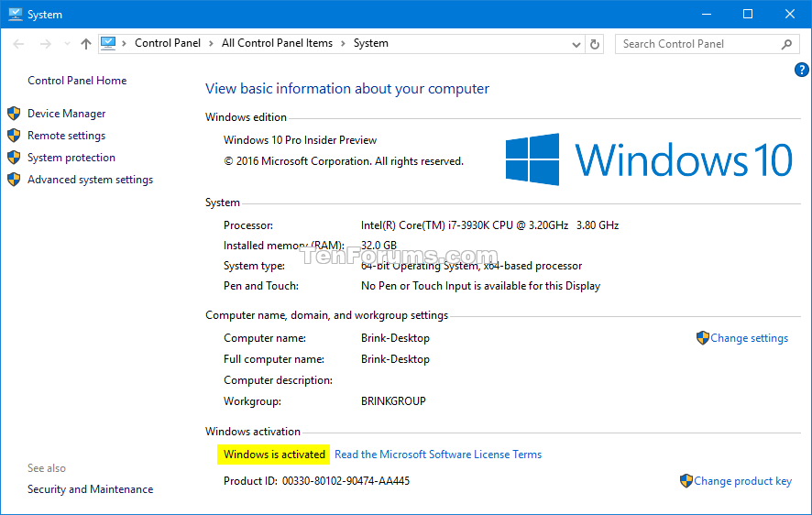Viewport: 812px width, 515px height.
Task: Open System protection link
Action: tap(71, 158)
